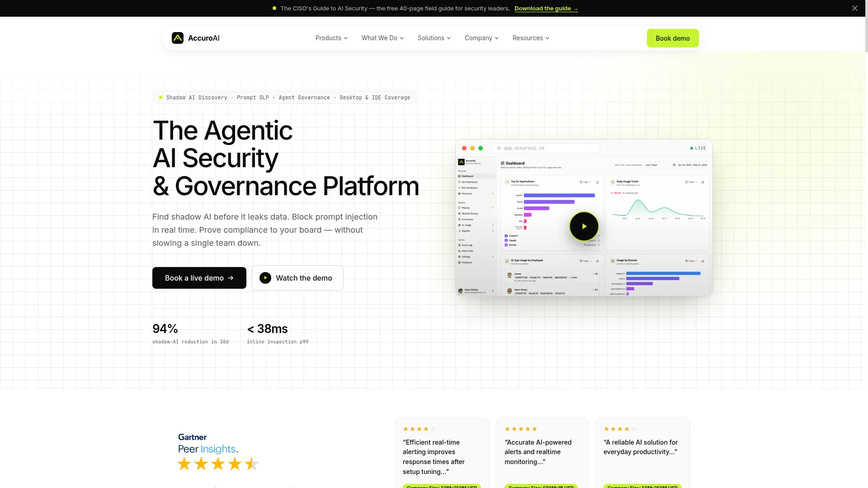The image size is (868, 488).
Task: Close the announcement banner
Action: 854,8
